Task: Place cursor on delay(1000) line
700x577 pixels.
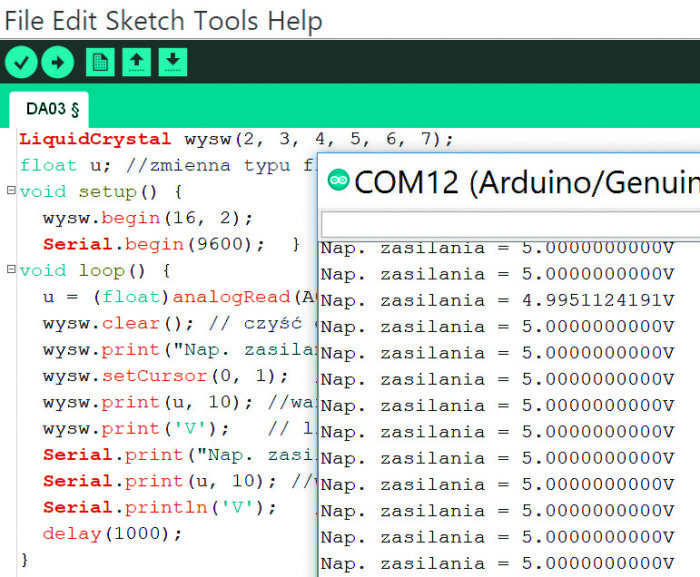Action: (112, 533)
